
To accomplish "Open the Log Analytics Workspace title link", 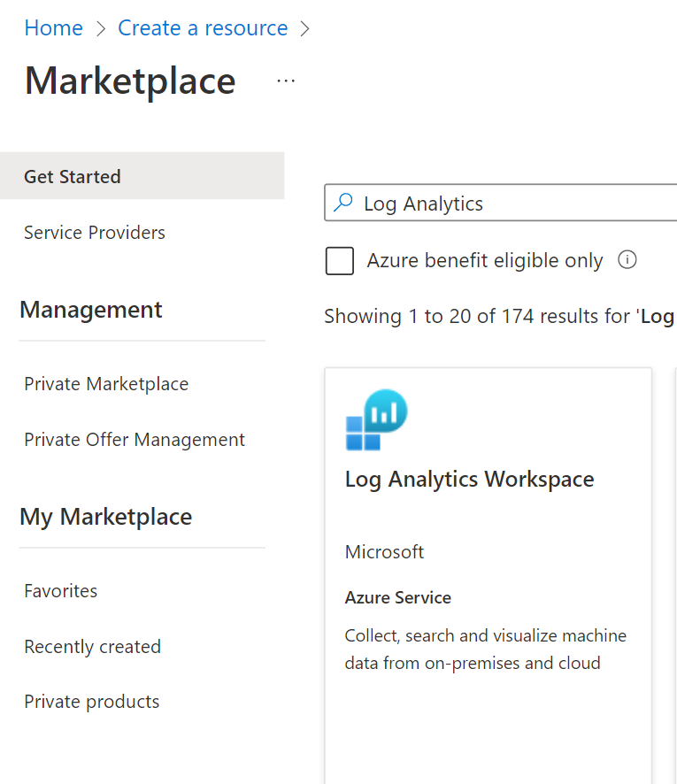I will click(x=469, y=480).
